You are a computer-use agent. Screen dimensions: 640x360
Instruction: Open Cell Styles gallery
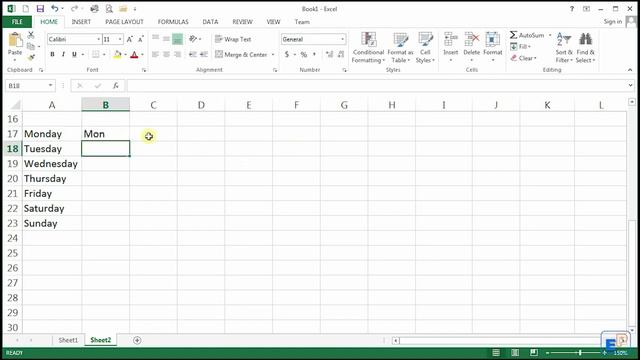click(425, 47)
